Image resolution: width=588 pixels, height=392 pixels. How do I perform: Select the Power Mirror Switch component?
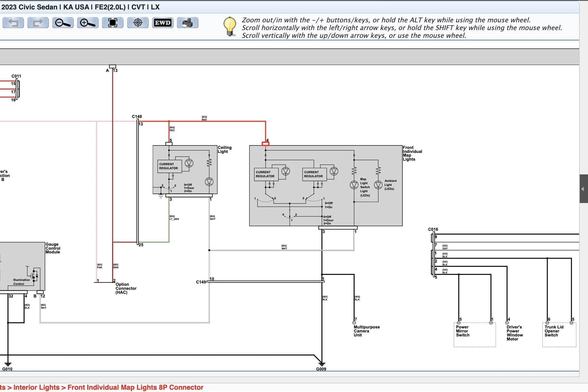(x=474, y=334)
